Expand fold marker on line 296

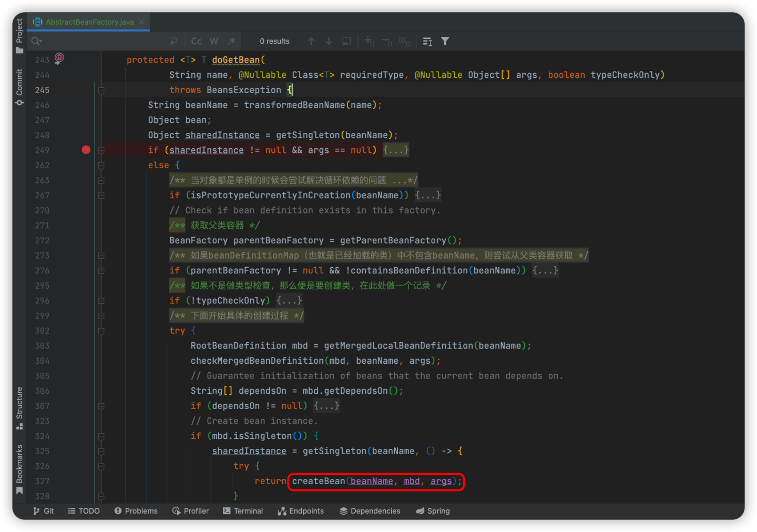coord(101,301)
